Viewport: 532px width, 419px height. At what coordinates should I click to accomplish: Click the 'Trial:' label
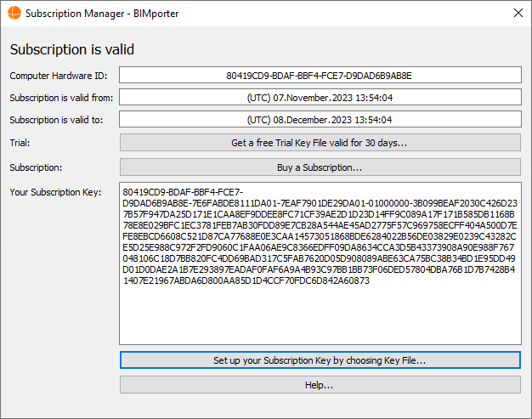[x=20, y=143]
